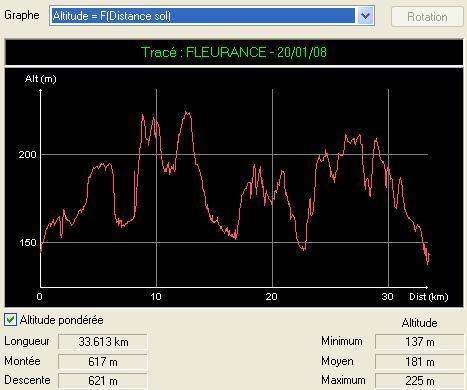Click the Tracé FLEURANCE title banner

click(234, 52)
